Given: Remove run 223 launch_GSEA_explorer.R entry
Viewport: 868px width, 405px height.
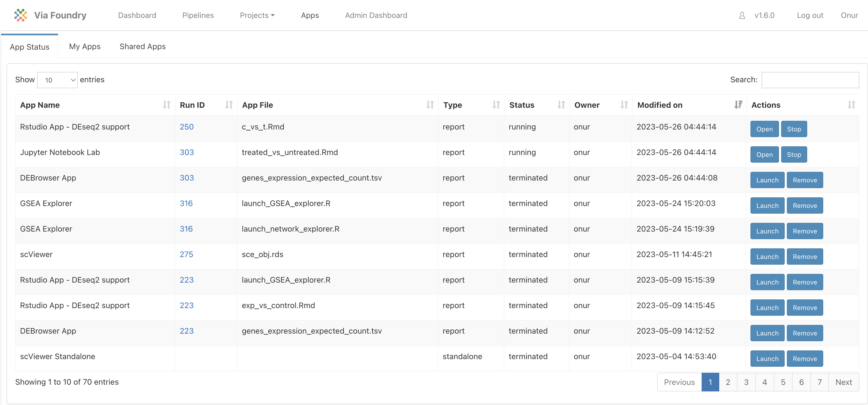Looking at the screenshot, I should click(x=805, y=282).
